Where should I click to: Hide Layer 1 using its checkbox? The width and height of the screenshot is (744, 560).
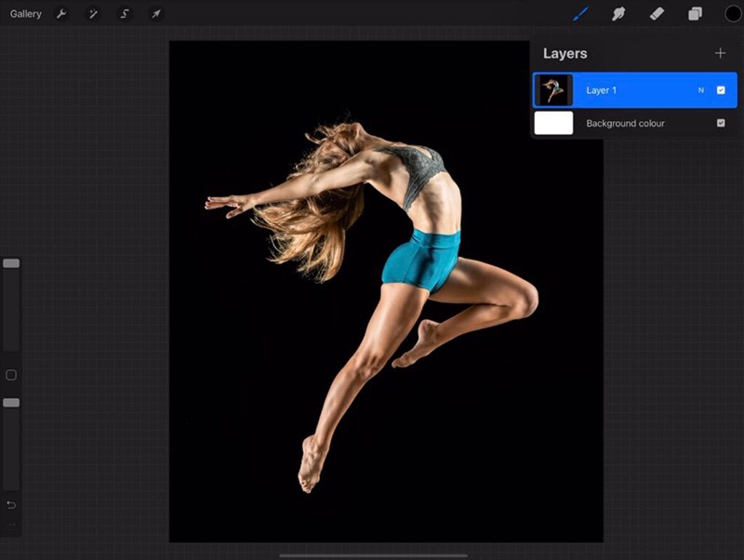point(721,90)
